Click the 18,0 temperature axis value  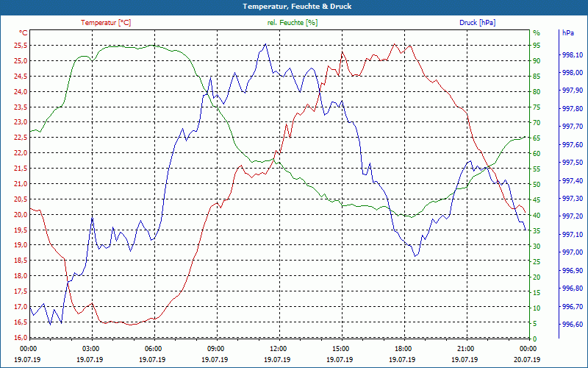pos(21,275)
